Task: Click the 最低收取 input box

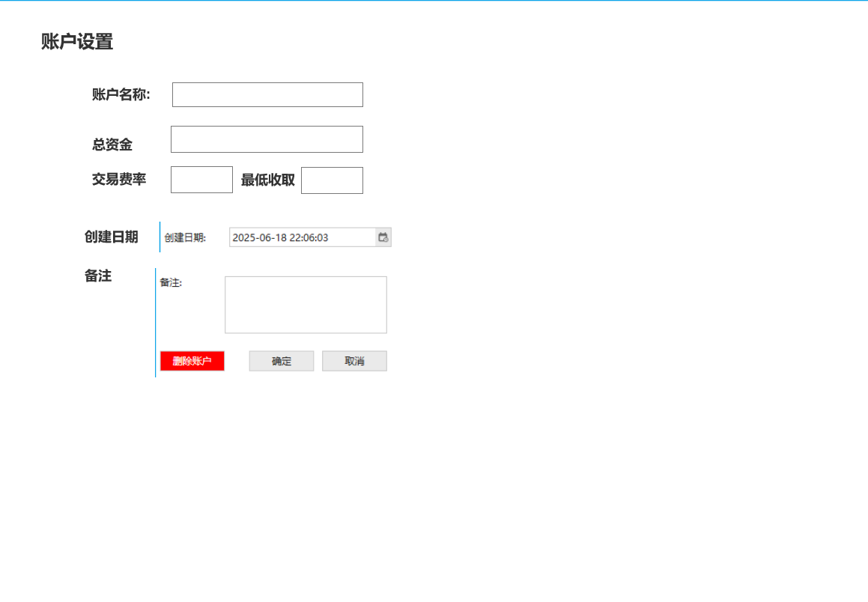Action: [x=332, y=180]
